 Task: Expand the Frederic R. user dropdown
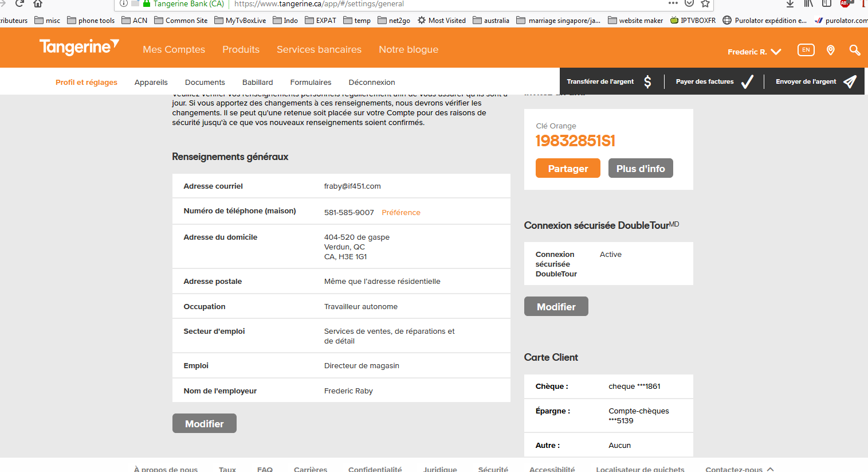tap(754, 52)
